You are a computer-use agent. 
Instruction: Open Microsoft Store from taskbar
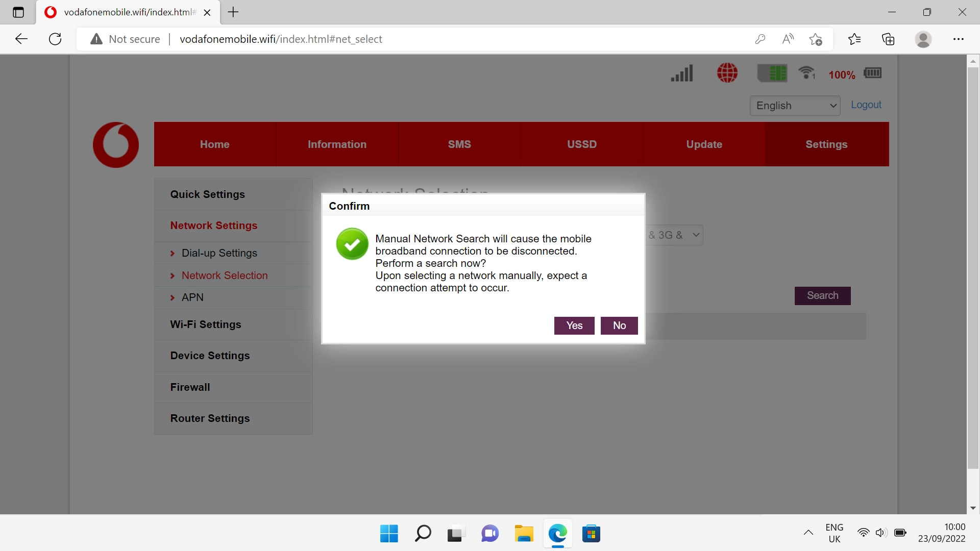tap(591, 534)
